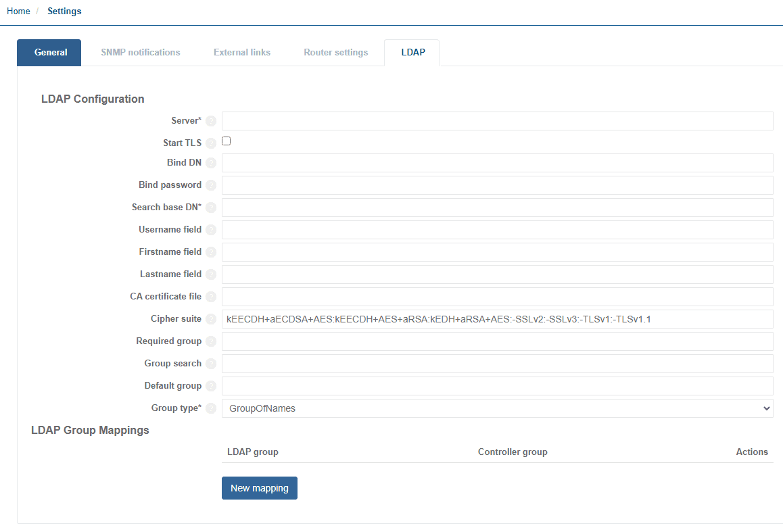Click the CA certificate file help icon

pyautogui.click(x=211, y=296)
